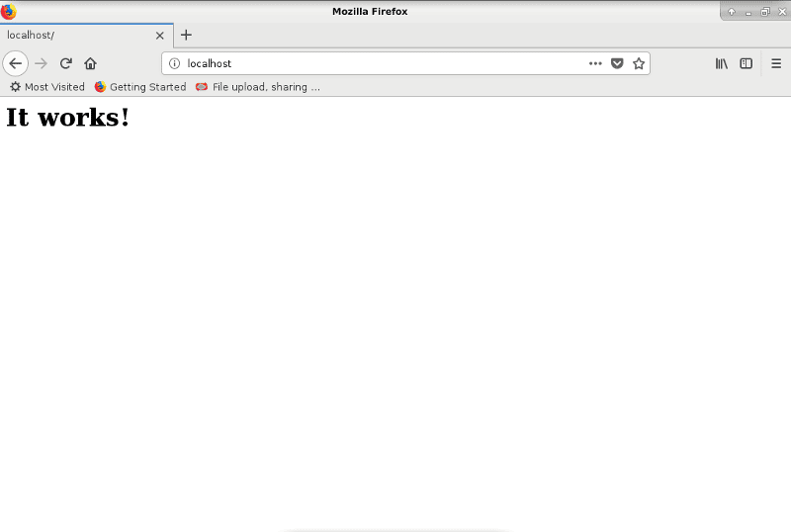This screenshot has width=791, height=532.
Task: Click the Firefox logo in title bar
Action: click(x=8, y=11)
